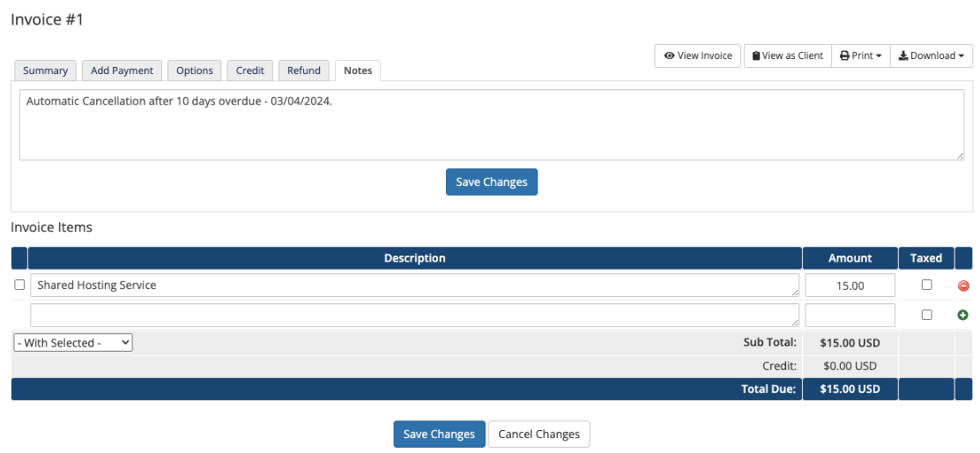The width and height of the screenshot is (980, 453).
Task: Click the 15.00 amount field
Action: [850, 286]
